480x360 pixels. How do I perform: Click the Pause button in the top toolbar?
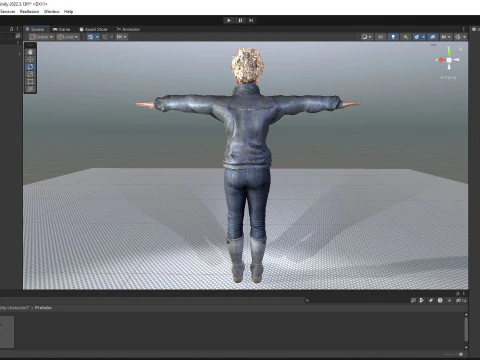point(240,20)
